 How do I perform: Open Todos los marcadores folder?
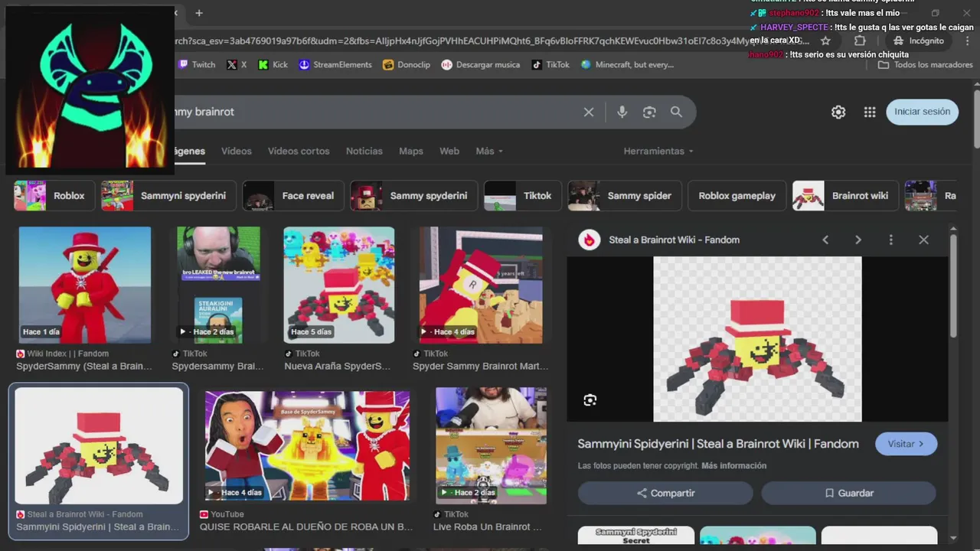point(926,64)
